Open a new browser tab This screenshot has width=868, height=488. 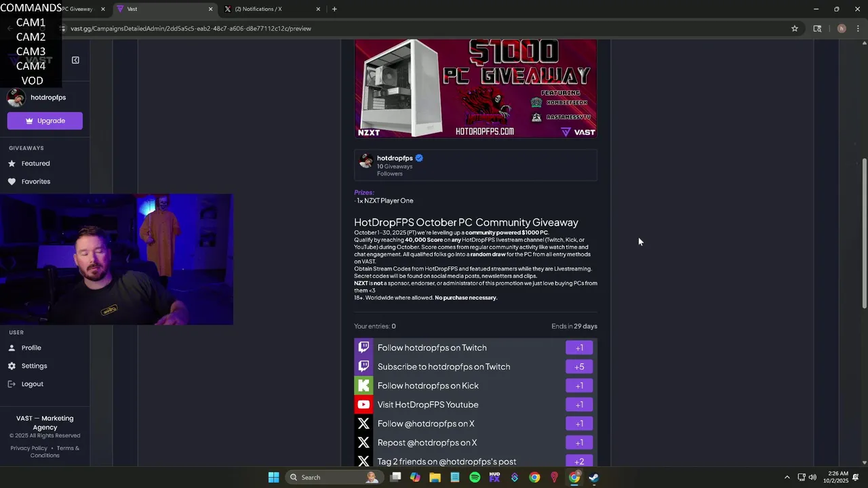click(x=334, y=9)
